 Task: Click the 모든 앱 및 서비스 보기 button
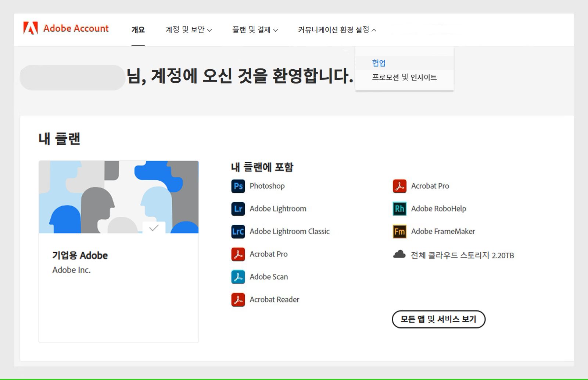click(x=438, y=319)
